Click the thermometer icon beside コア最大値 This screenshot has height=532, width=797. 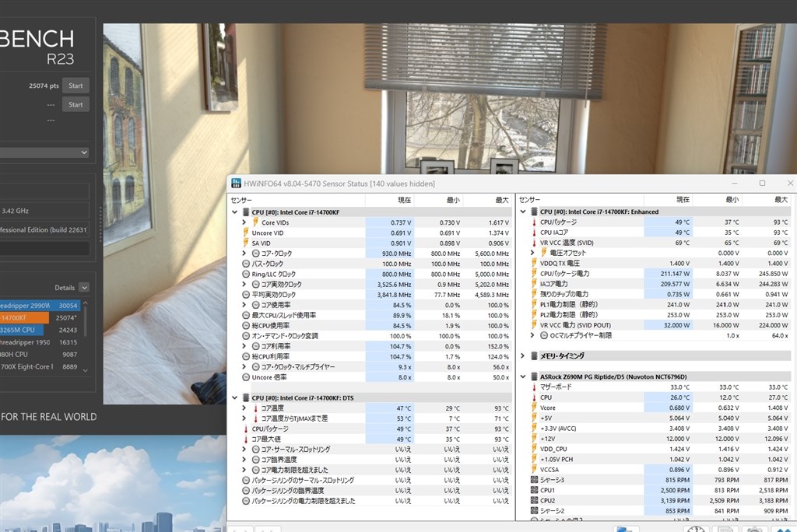point(246,439)
